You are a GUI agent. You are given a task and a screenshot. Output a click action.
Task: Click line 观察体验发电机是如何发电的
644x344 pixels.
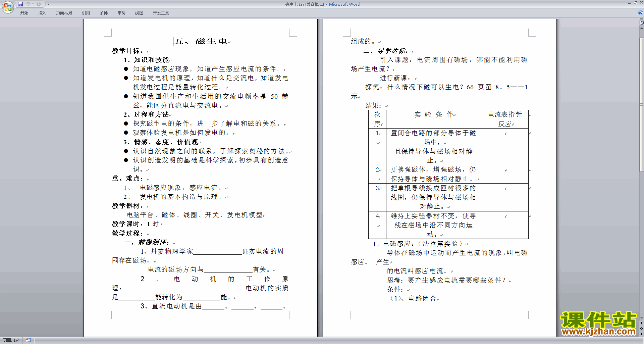(181, 133)
